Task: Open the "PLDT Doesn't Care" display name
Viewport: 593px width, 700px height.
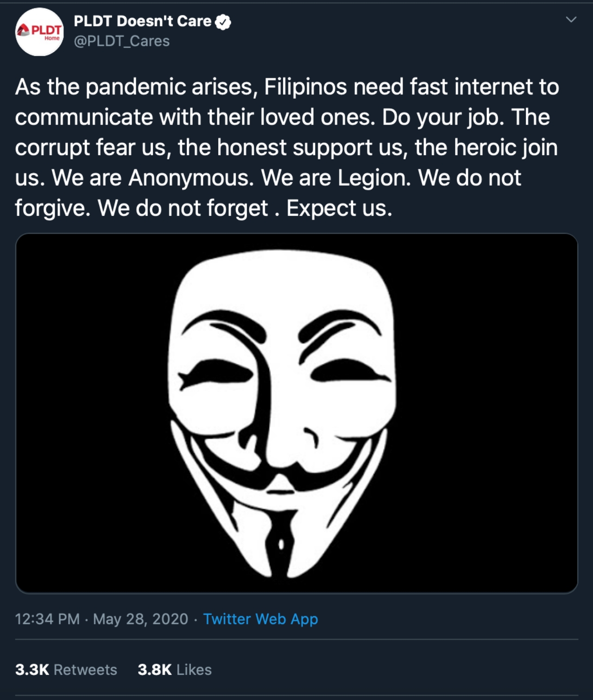Action: [x=142, y=21]
